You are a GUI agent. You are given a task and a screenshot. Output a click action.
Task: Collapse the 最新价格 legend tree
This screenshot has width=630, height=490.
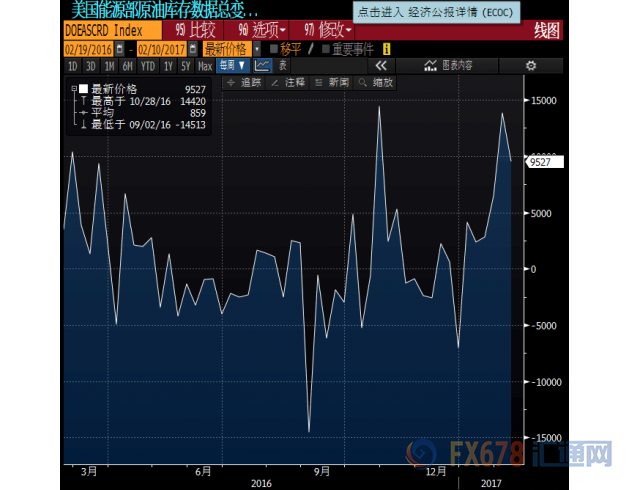(x=72, y=88)
